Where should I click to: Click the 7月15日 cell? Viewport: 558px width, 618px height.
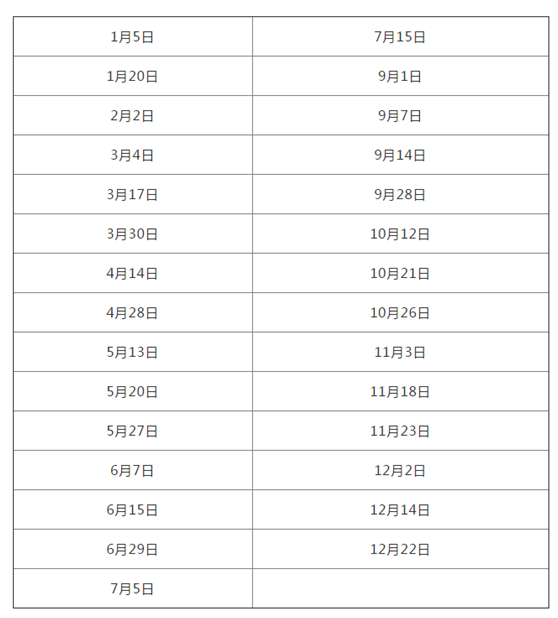pos(400,37)
